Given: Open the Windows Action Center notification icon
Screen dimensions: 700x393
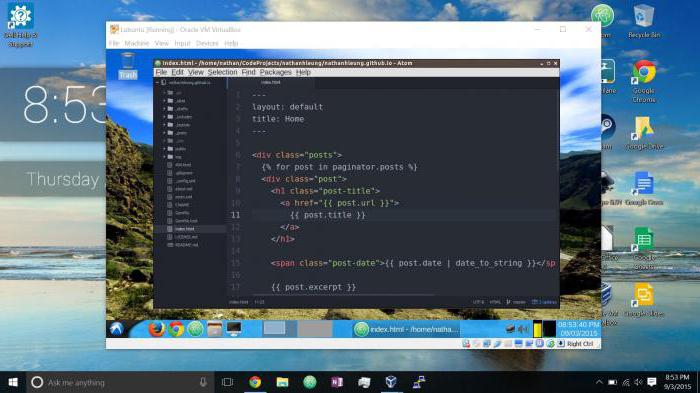Looking at the screenshot, I should [652, 382].
